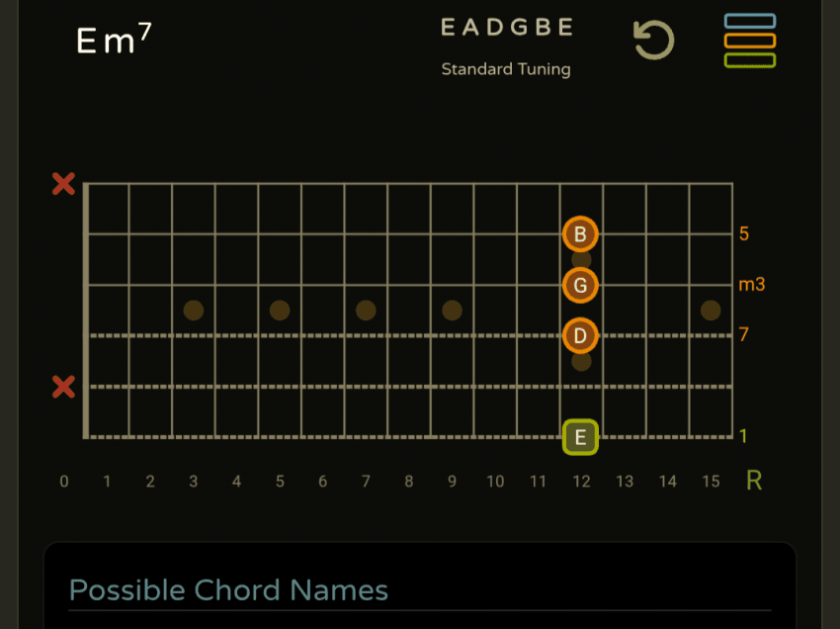Screen dimensions: 840x629
Task: Toggle the muted X on A string
Action: [x=63, y=386]
